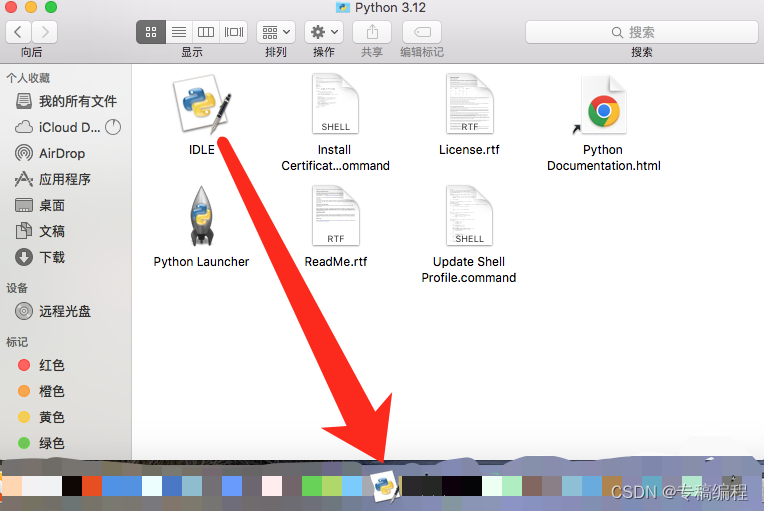This screenshot has width=764, height=511.
Task: Switch to Cover Flow view
Action: pyautogui.click(x=233, y=32)
